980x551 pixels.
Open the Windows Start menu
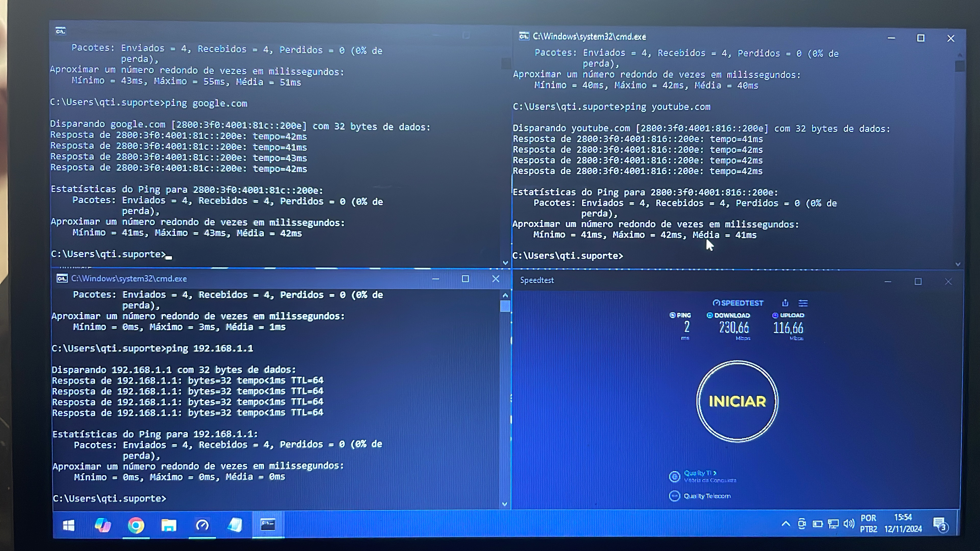tap(68, 525)
